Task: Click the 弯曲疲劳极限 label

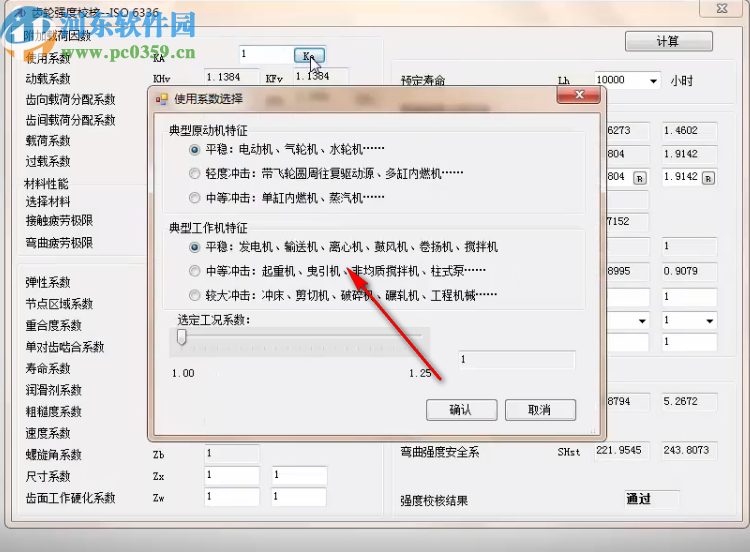Action: (x=59, y=243)
